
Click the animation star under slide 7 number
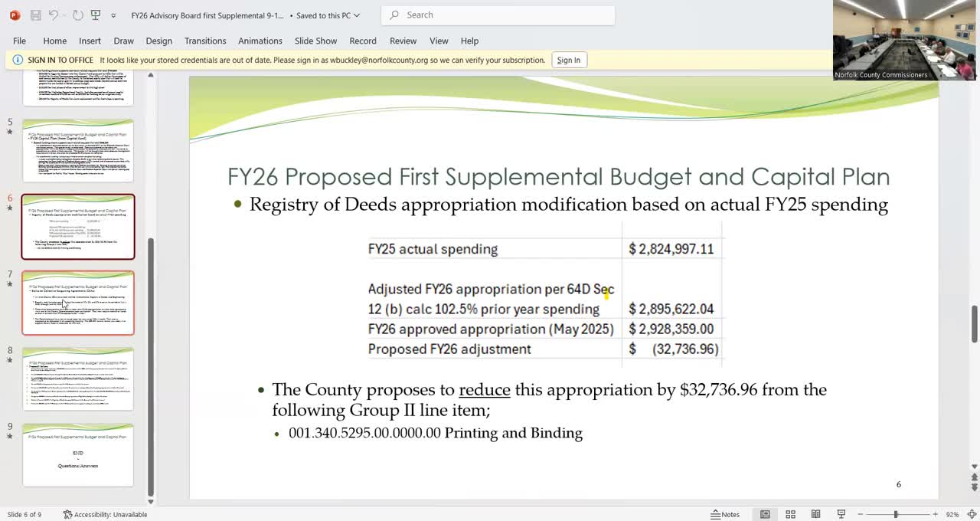(x=10, y=284)
